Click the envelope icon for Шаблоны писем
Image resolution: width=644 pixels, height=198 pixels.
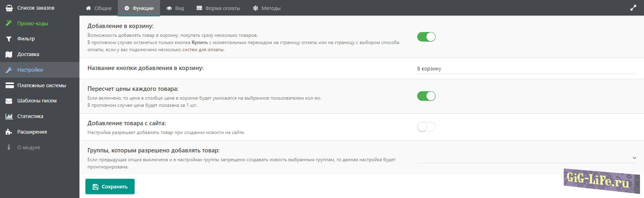(9, 101)
